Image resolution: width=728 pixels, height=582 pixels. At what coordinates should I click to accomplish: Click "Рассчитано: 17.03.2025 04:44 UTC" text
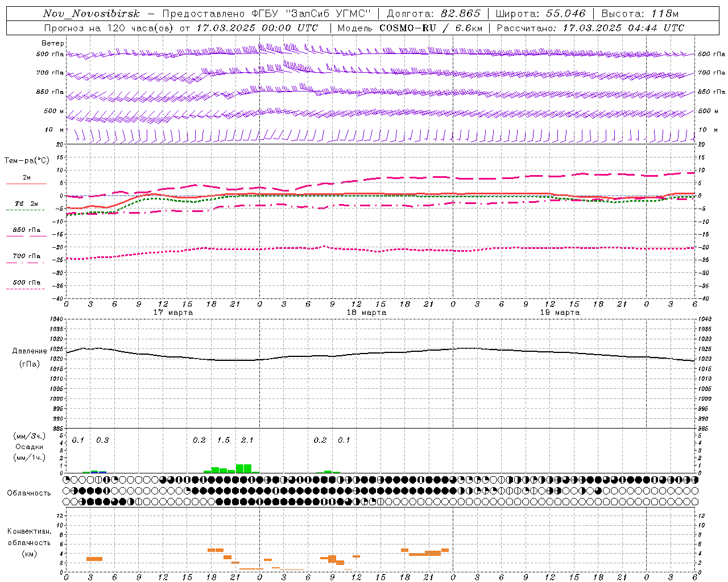click(590, 28)
